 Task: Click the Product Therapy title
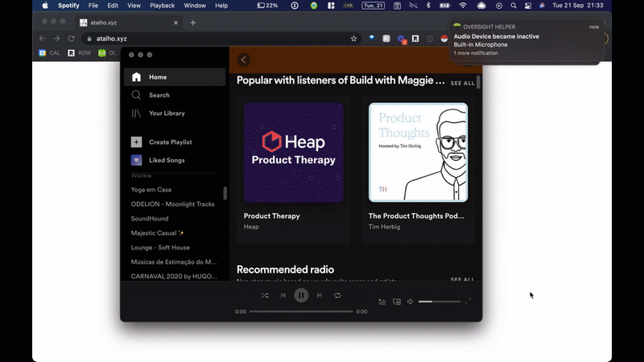click(x=271, y=216)
